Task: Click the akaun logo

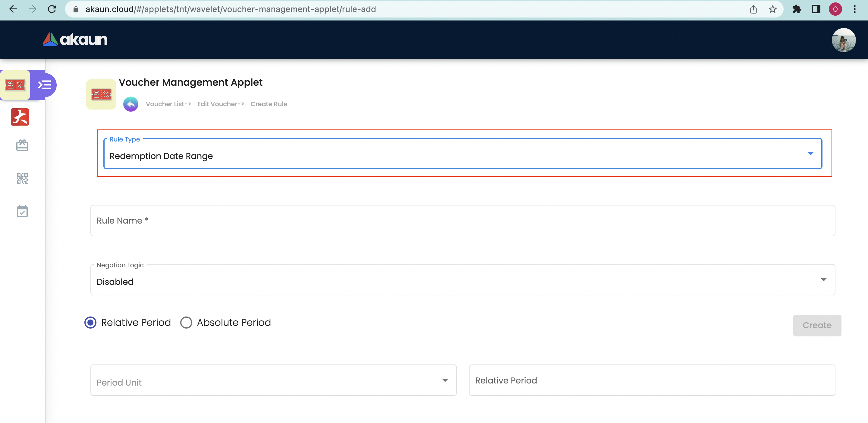Action: (75, 40)
